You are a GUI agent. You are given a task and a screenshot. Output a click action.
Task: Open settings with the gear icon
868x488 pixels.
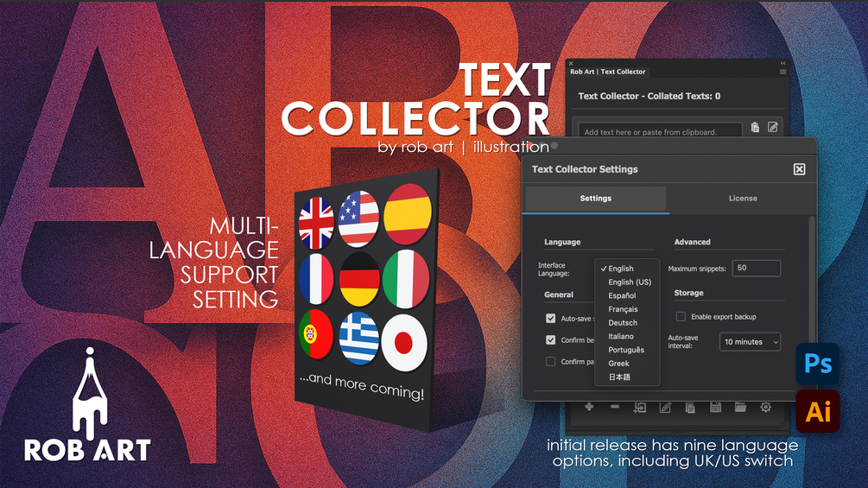[765, 407]
